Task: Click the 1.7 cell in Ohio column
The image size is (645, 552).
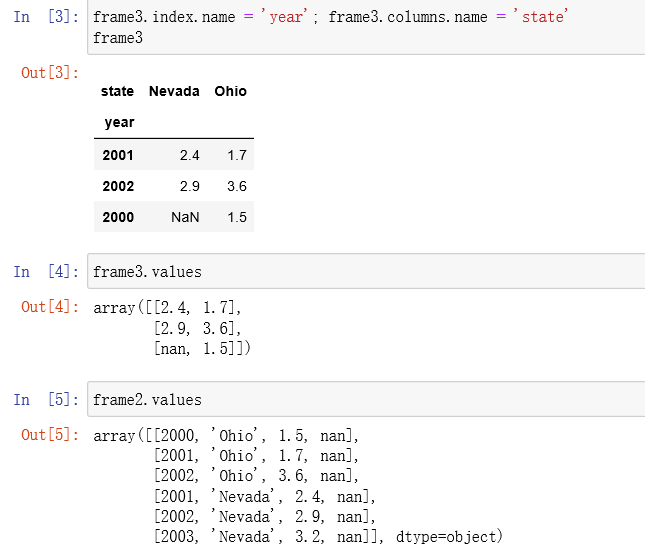Action: [x=237, y=155]
